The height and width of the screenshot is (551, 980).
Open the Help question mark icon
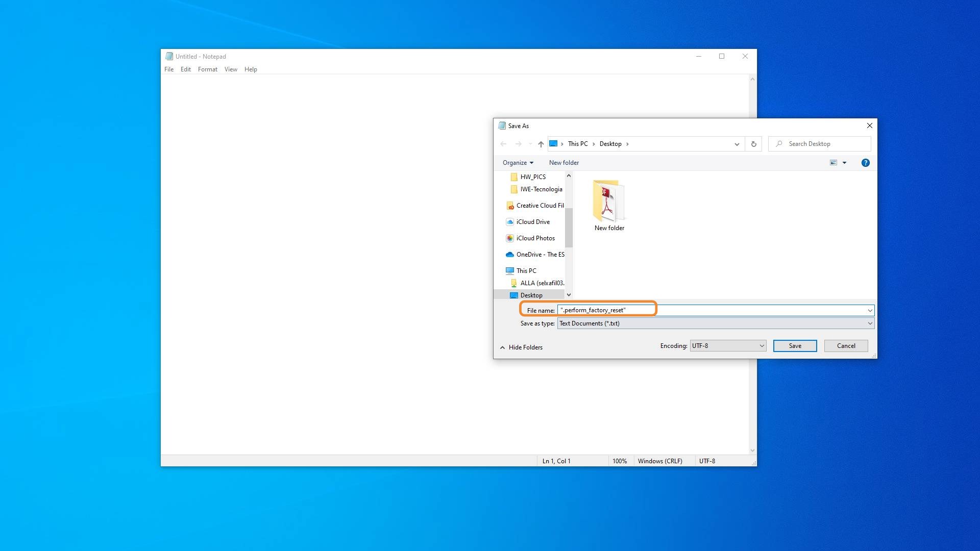(866, 163)
